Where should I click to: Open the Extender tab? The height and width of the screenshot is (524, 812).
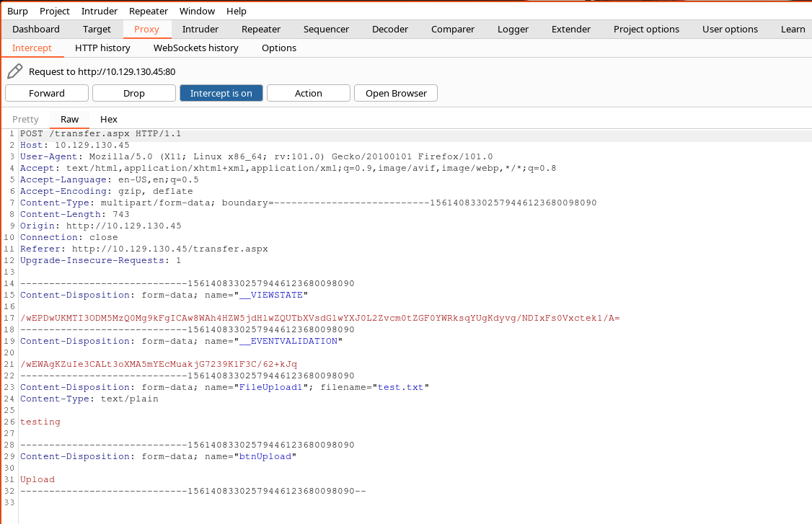point(571,29)
